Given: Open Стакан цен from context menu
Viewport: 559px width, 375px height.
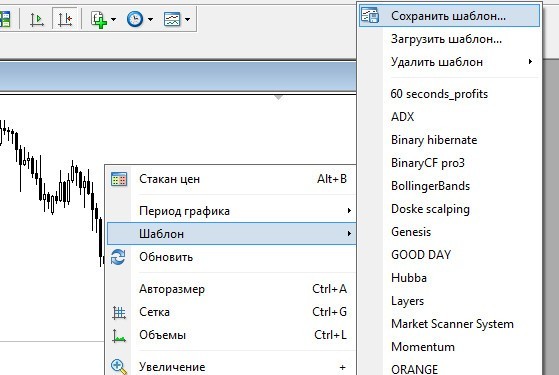Looking at the screenshot, I should coord(232,179).
